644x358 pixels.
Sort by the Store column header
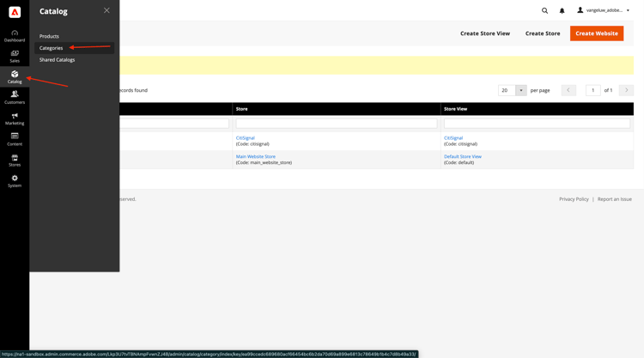337,109
